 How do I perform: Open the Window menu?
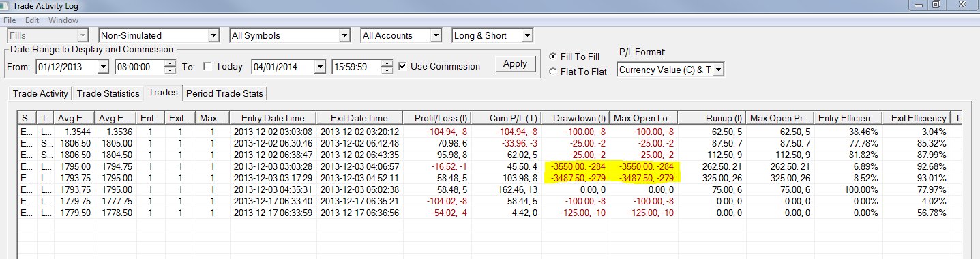tap(63, 20)
